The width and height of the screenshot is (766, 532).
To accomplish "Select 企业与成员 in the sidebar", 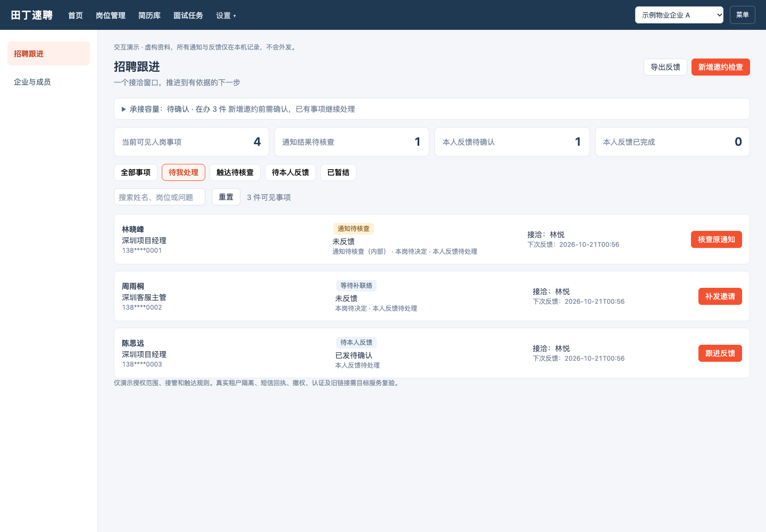I will tap(48, 82).
